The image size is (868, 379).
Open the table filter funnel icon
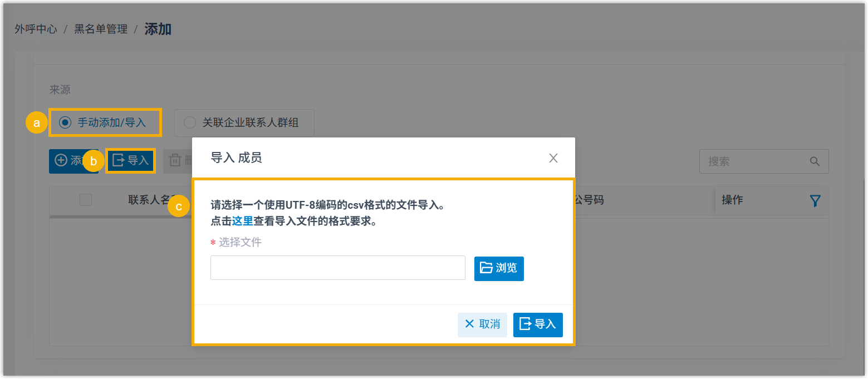coord(815,201)
